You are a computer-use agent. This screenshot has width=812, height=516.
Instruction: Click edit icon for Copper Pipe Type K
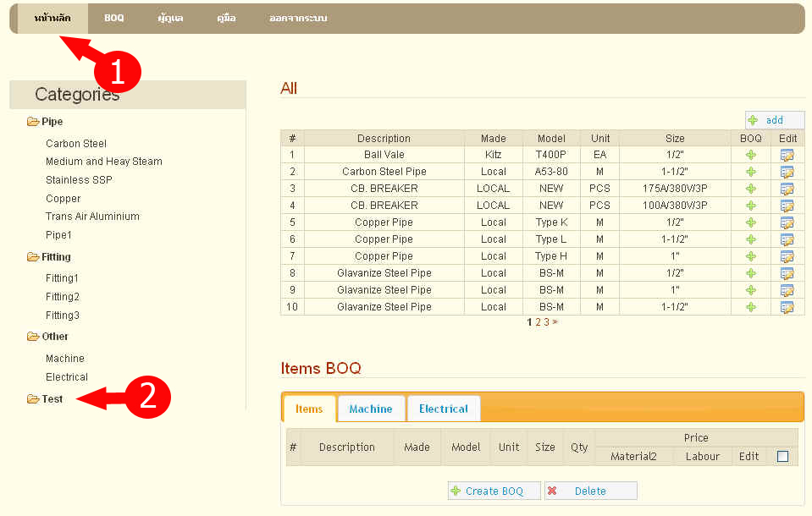pos(787,222)
